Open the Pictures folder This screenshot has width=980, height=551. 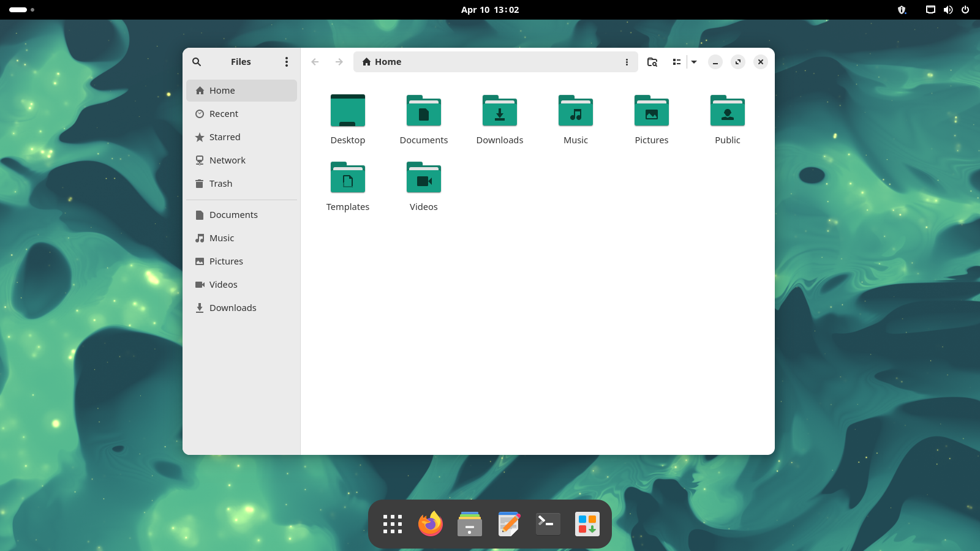pyautogui.click(x=651, y=111)
